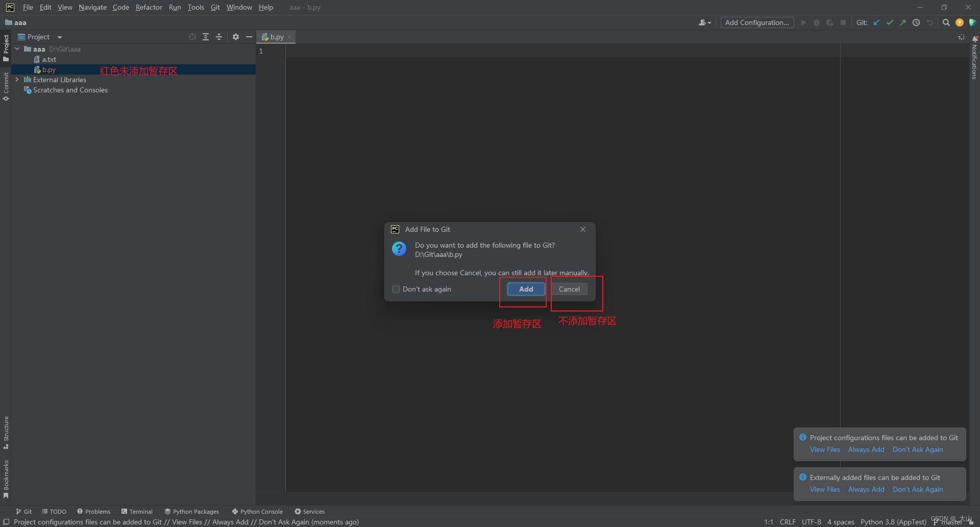Click Always Add in externally added notification
The height and width of the screenshot is (527, 980).
tap(866, 489)
